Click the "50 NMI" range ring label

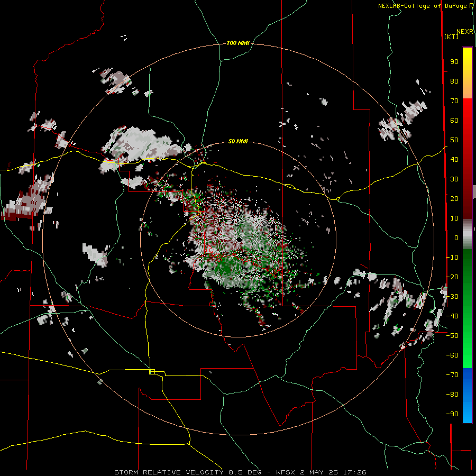pyautogui.click(x=238, y=141)
